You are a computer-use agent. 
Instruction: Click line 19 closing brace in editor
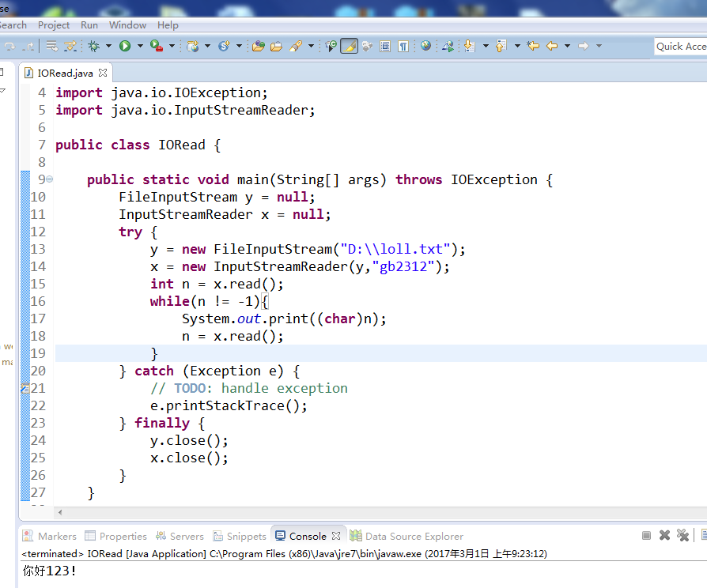(154, 353)
